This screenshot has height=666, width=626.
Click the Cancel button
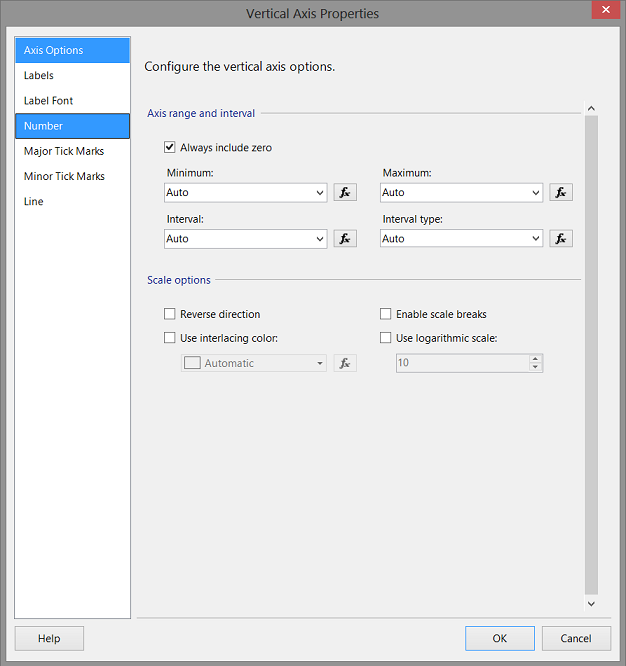[x=576, y=638]
